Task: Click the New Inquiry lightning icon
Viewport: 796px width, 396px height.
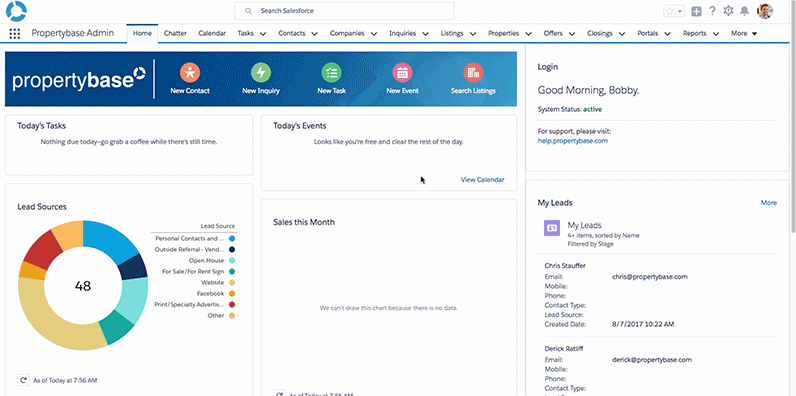Action: coord(261,73)
